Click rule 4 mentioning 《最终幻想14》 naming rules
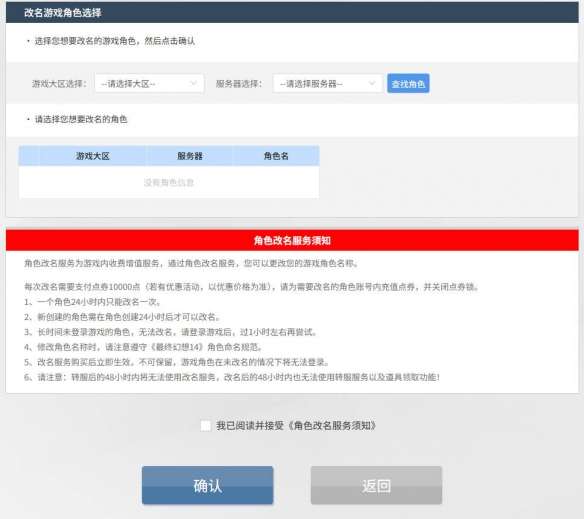This screenshot has height=519, width=584. click(143, 347)
